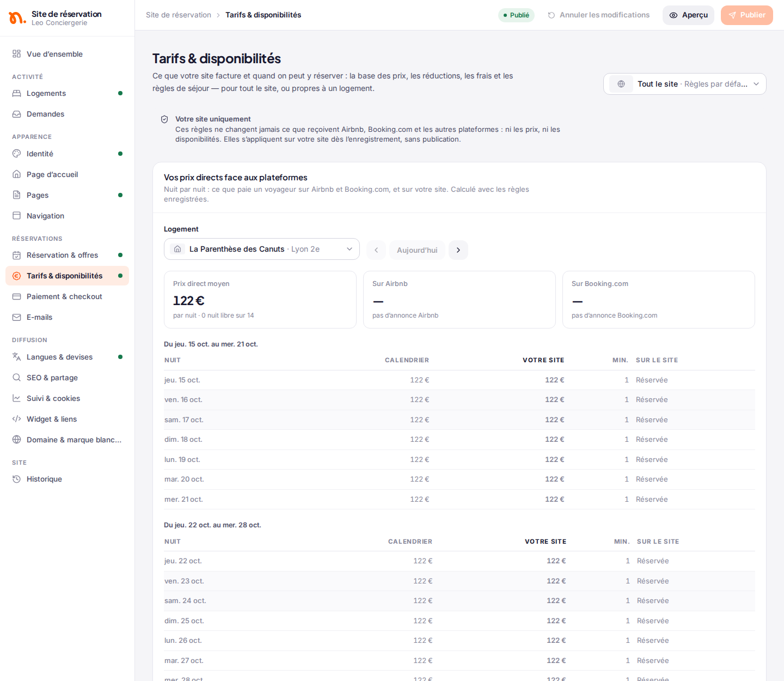Screen dimensions: 784x681
Task: Click the Historique clock icon
Action: click(17, 479)
